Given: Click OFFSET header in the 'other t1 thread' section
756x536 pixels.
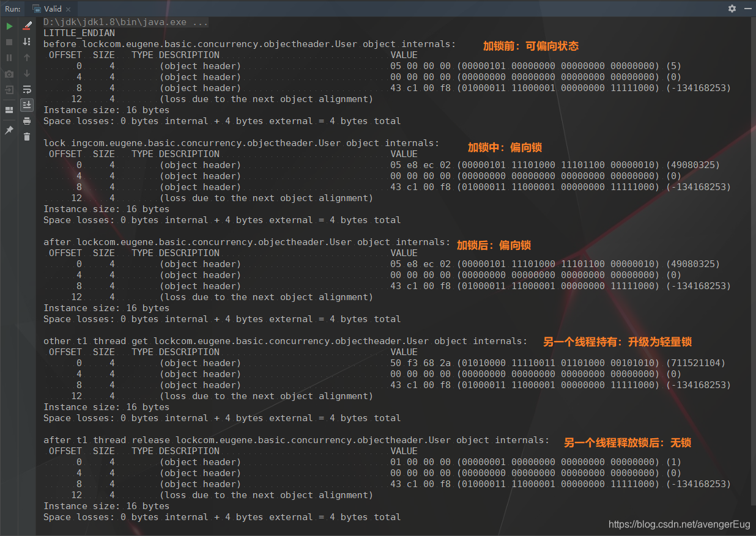Looking at the screenshot, I should (65, 352).
